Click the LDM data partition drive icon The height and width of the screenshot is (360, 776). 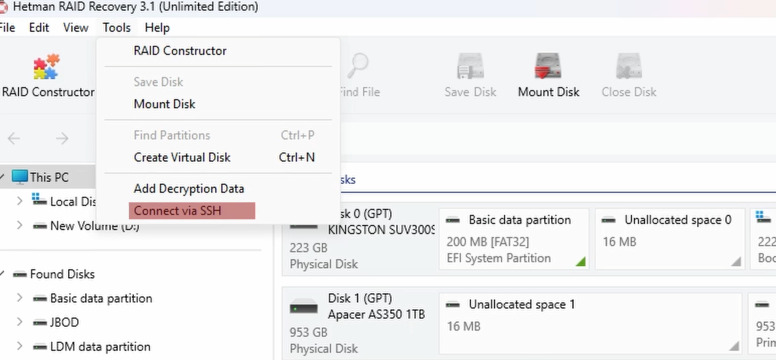coord(40,347)
